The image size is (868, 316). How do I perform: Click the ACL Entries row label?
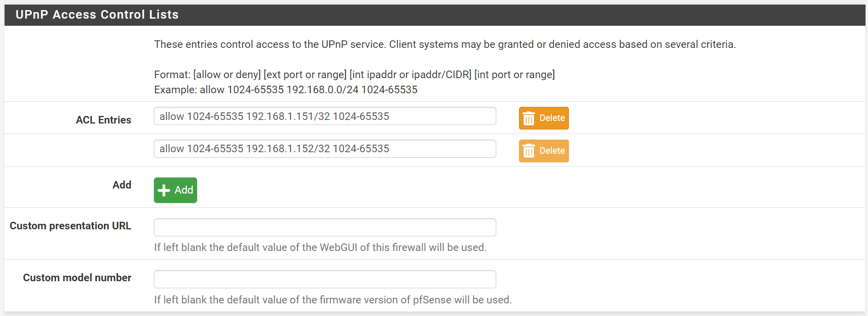coord(103,120)
